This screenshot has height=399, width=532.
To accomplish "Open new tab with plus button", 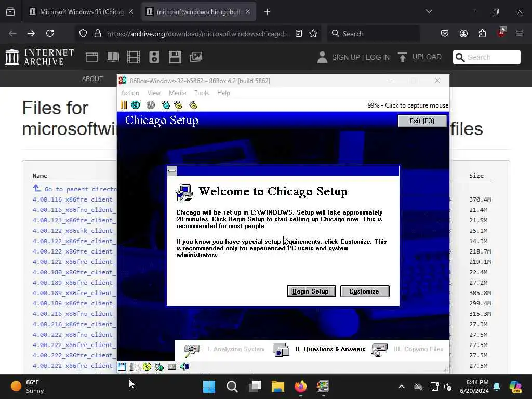I will [267, 12].
